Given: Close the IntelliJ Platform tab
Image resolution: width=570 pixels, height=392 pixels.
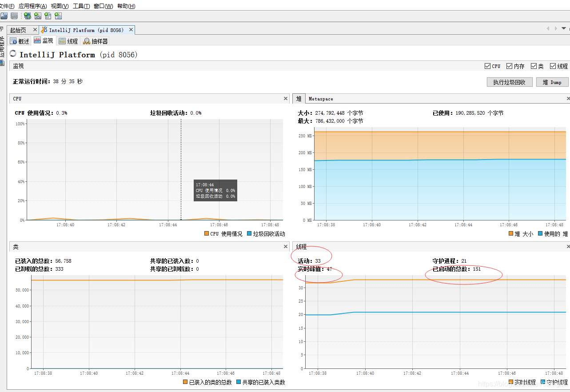Looking at the screenshot, I should click(131, 30).
